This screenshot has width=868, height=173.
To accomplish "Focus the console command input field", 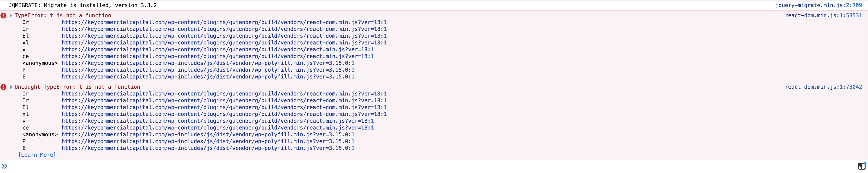I will 404,166.
